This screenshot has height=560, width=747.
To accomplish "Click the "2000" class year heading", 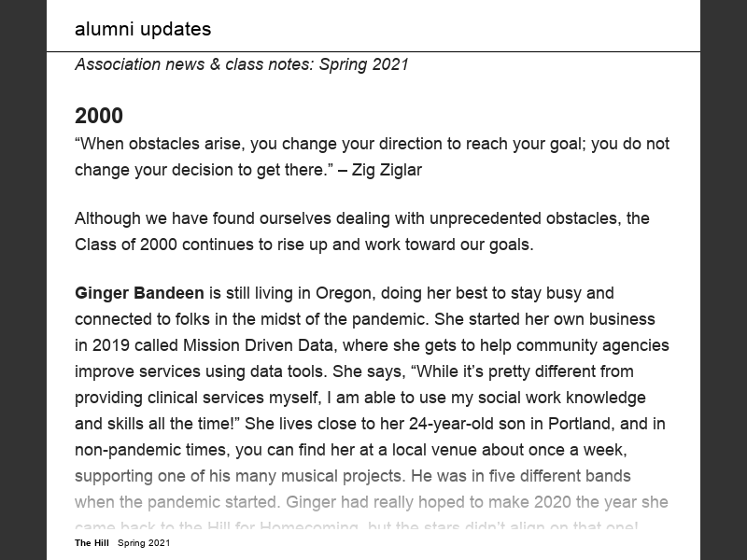I will click(99, 116).
